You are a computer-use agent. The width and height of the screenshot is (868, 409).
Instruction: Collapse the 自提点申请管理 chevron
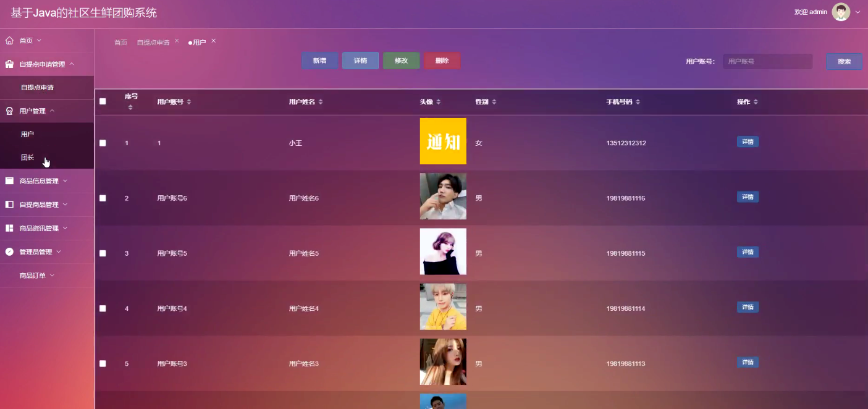coord(72,64)
